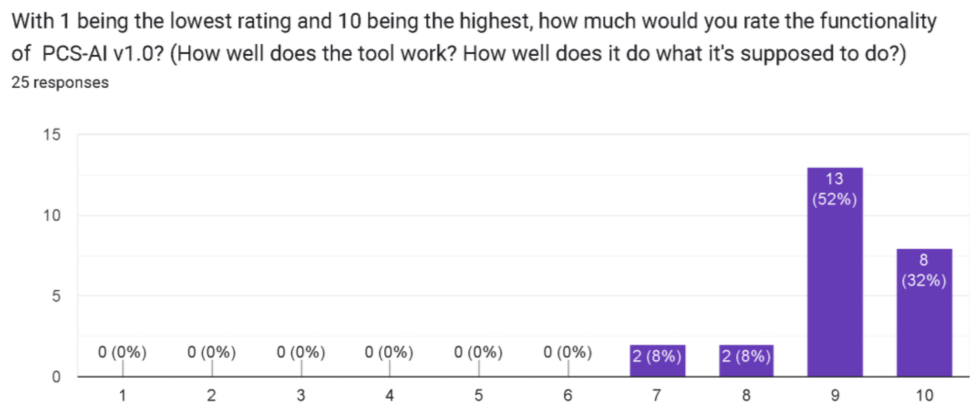The width and height of the screenshot is (980, 412).
Task: Click the 0 (0%) label above rating 3
Action: tap(301, 352)
